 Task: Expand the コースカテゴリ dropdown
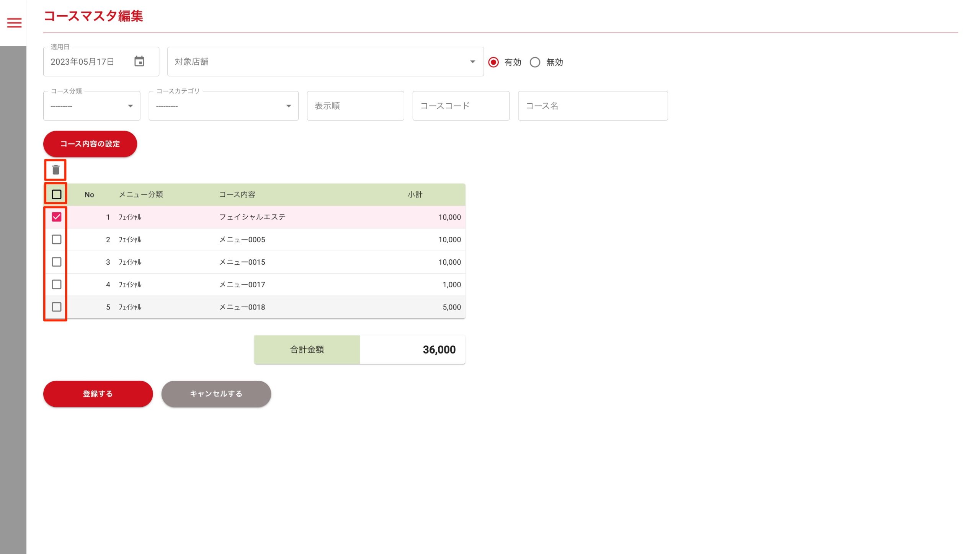click(x=223, y=106)
